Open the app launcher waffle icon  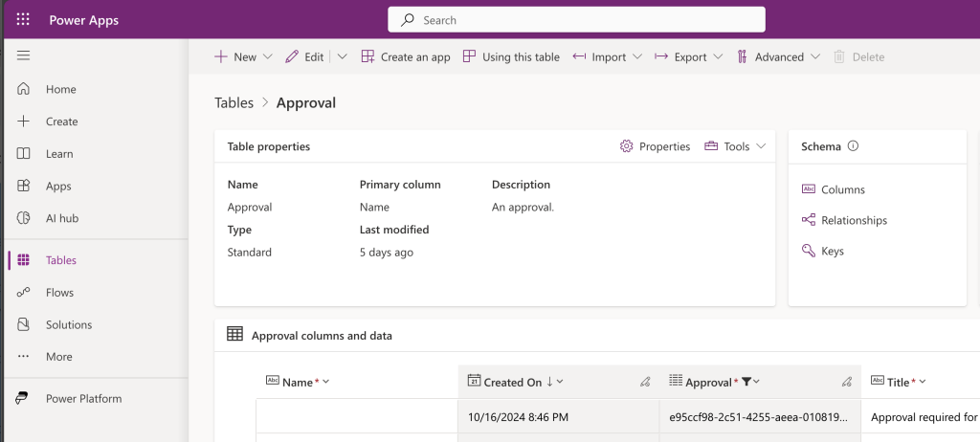[x=23, y=20]
